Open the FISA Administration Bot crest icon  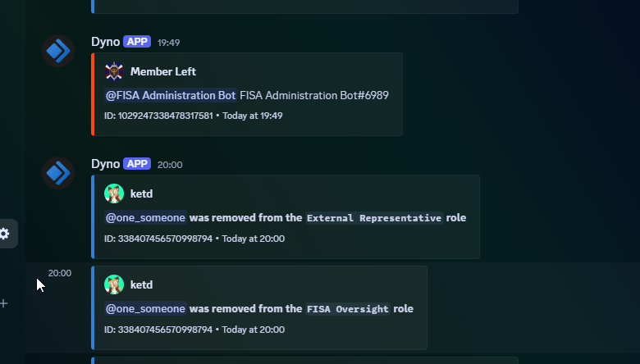point(114,72)
